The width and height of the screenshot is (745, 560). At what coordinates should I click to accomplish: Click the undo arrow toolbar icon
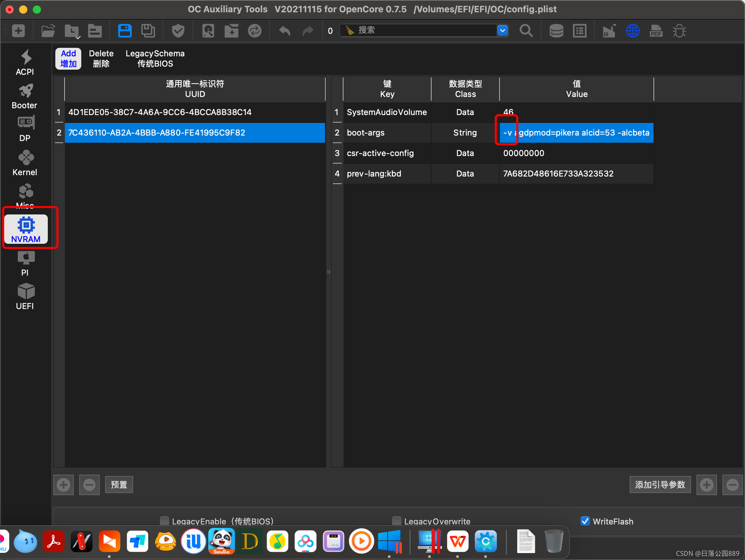(284, 31)
